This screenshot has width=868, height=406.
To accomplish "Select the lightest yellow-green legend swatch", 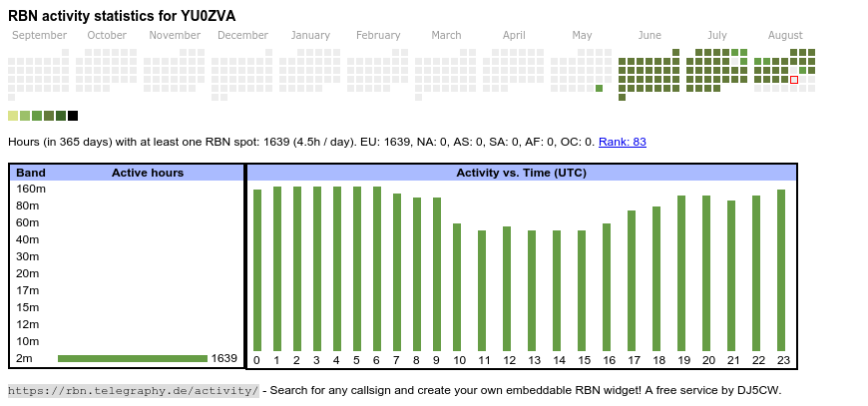I will tap(13, 116).
